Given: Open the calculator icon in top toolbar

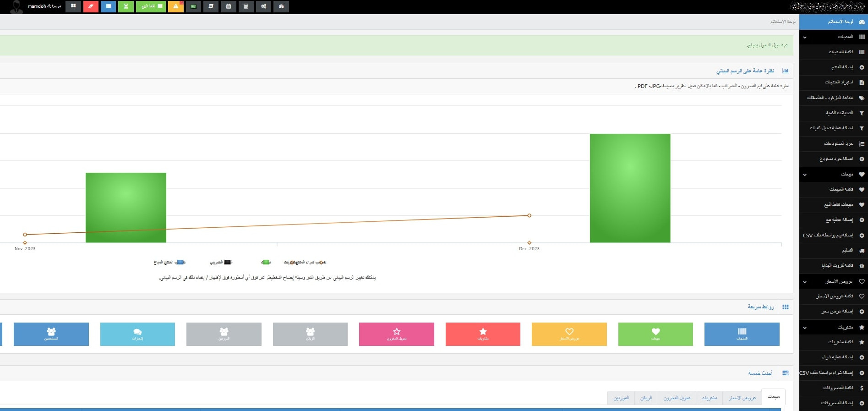Looking at the screenshot, I should click(246, 6).
